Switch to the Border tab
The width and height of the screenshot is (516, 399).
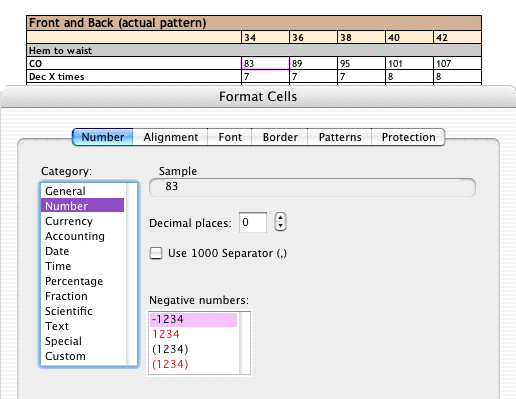[280, 137]
